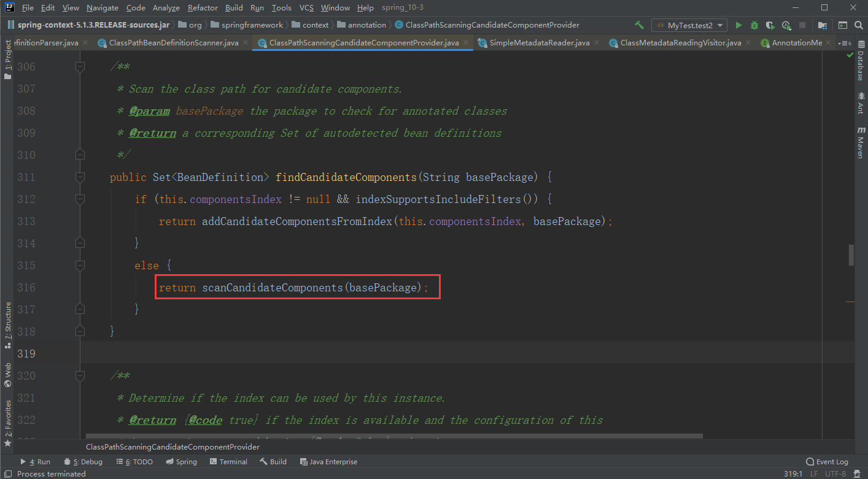868x479 pixels.
Task: Click the Process terminated status message
Action: [x=52, y=473]
